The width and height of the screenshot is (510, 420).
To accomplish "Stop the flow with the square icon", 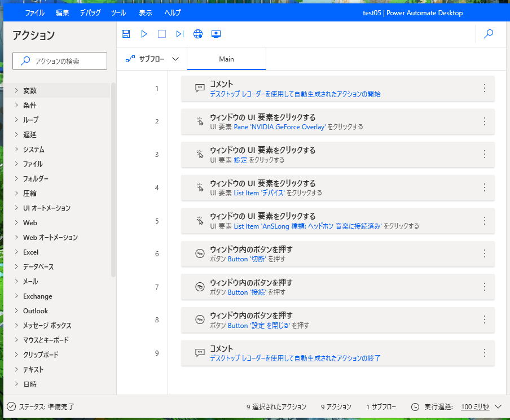I will point(162,34).
